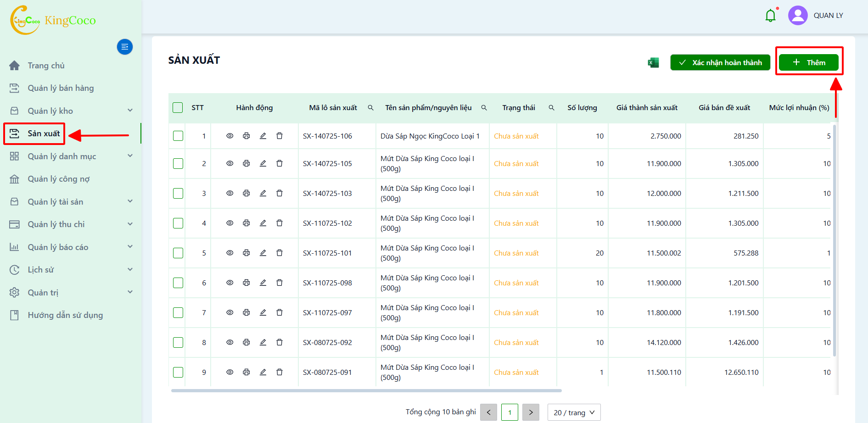View details of batch SX-110725-101
Image resolution: width=868 pixels, height=423 pixels.
[230, 253]
